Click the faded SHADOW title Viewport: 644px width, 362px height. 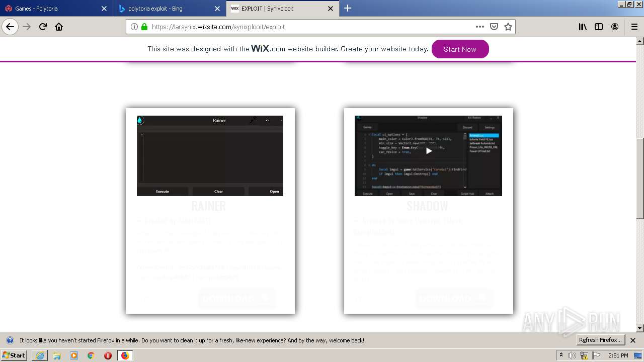tap(427, 206)
